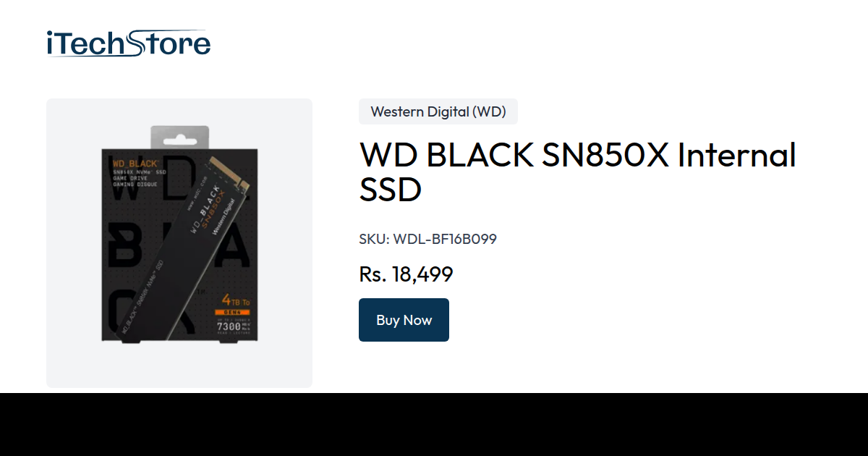Select the SKU code WDL-BF16B099
Screen dimensions: 868x456
tap(445, 239)
